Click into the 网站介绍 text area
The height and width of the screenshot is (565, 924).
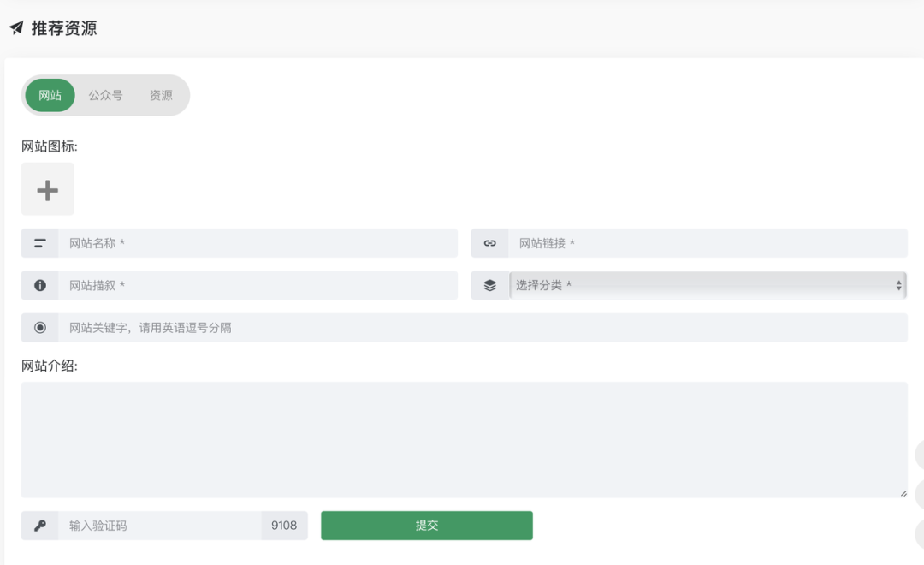464,439
